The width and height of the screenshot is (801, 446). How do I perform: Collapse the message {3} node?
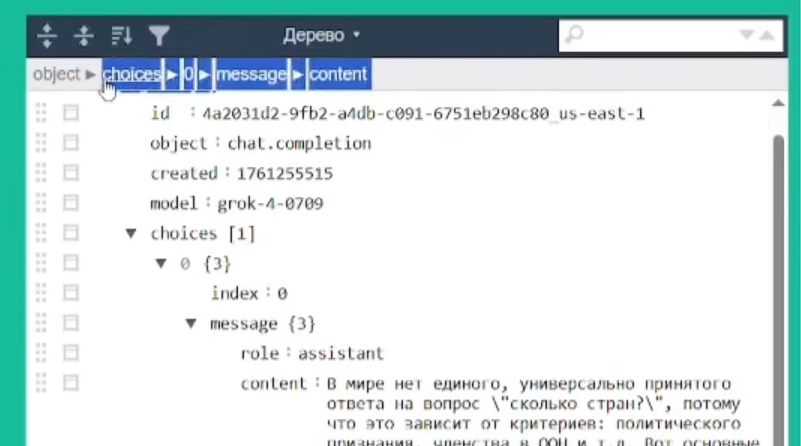tap(191, 323)
